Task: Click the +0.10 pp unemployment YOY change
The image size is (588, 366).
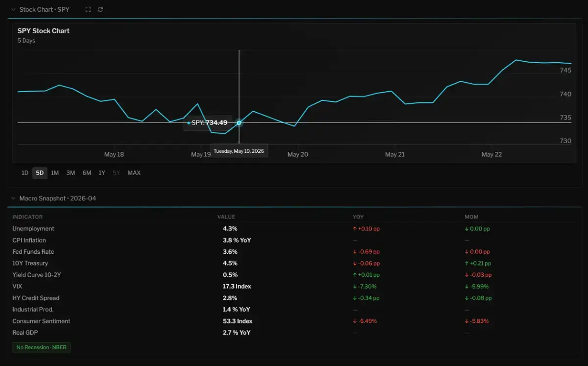Action: [366, 229]
